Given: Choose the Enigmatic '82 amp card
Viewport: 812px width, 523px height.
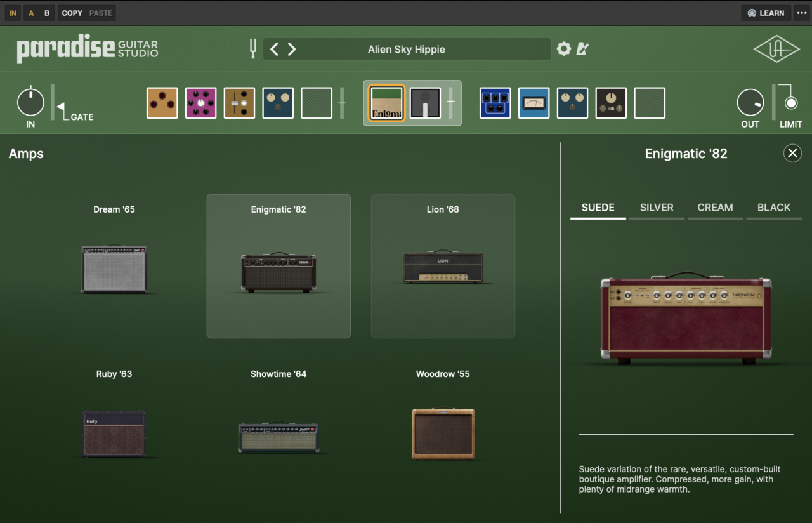Looking at the screenshot, I should [278, 266].
